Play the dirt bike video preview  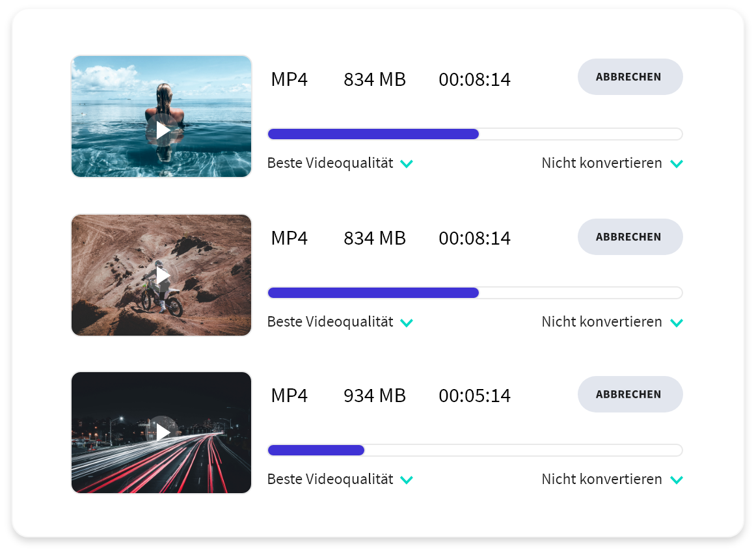coord(163,276)
